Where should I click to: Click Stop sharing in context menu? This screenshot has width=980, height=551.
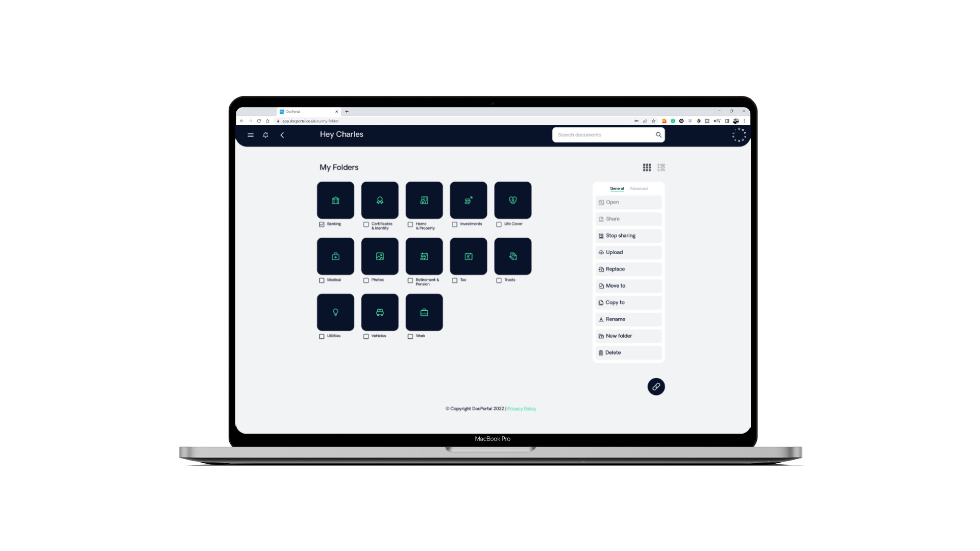tap(627, 235)
